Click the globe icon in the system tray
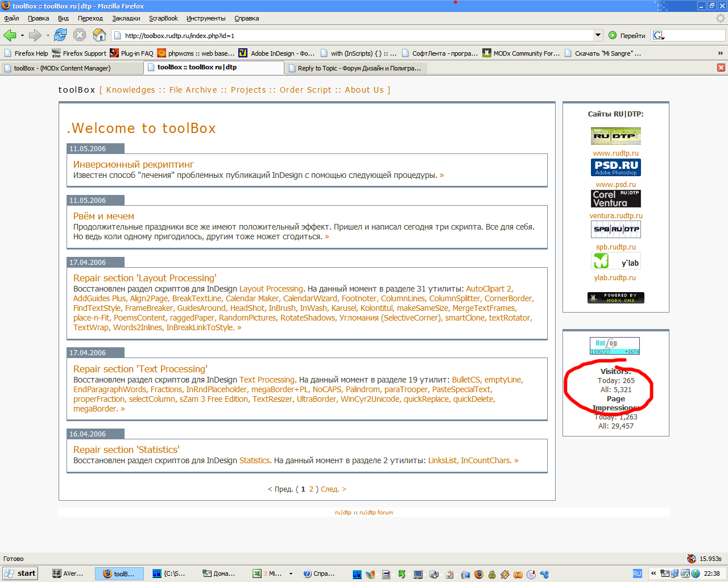Viewport: 728px width, 582px height. click(696, 574)
